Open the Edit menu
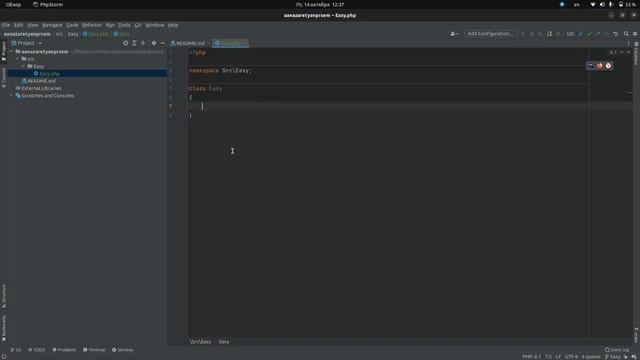 [x=19, y=25]
